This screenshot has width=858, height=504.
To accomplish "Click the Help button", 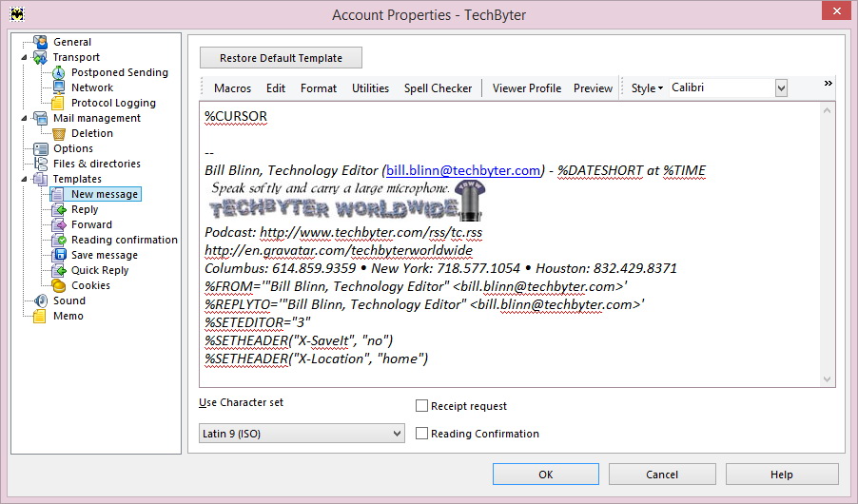I will pyautogui.click(x=781, y=475).
